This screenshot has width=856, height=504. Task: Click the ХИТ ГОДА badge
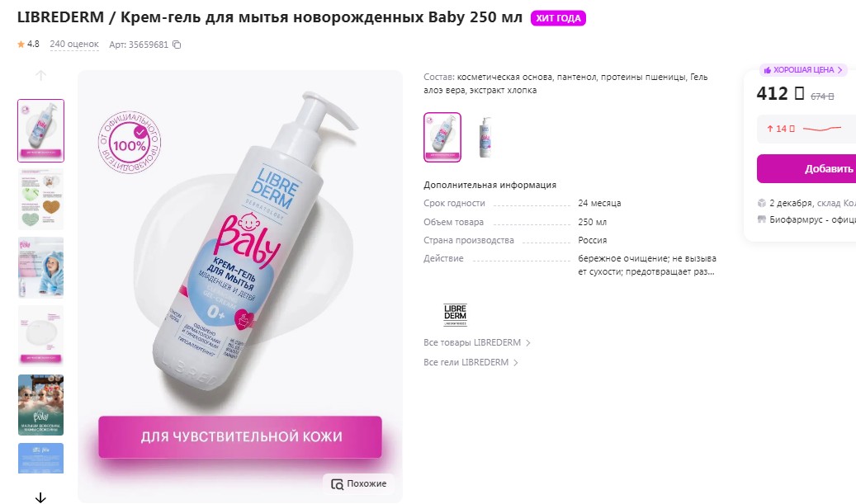tap(558, 18)
